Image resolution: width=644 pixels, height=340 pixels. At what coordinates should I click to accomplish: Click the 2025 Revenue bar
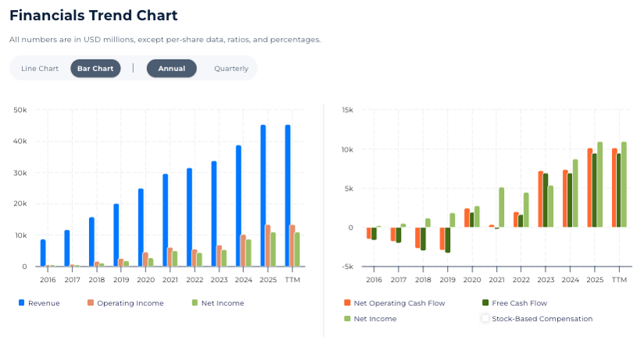263,195
